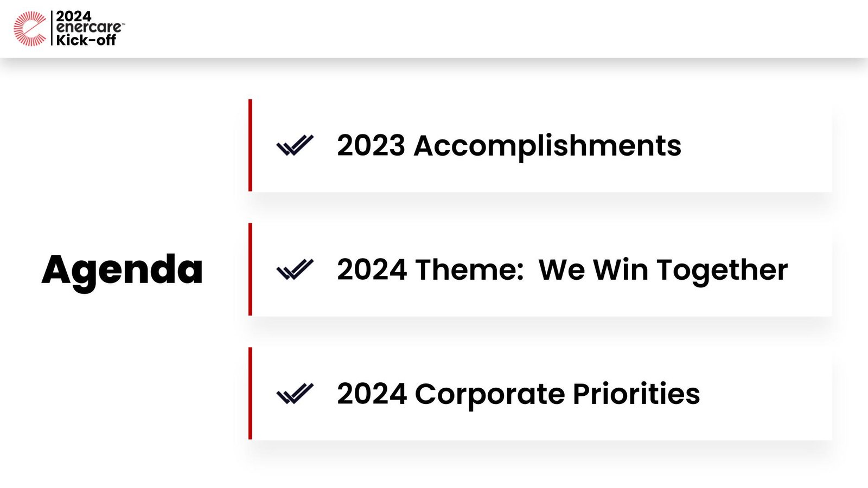Click the double checkmark beside 2024 Corporate Priorities
Image resolution: width=868 pixels, height=488 pixels.
(x=295, y=394)
